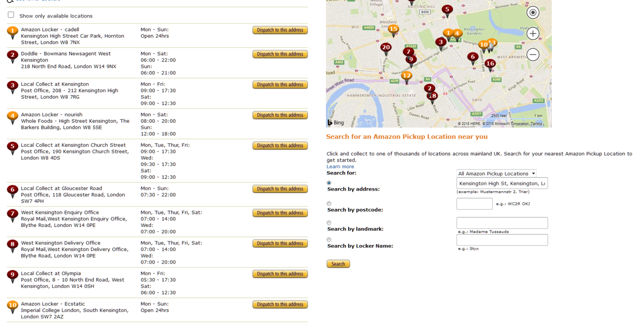Click list marker 2 for Doddle Bowmans Newsagent

(x=13, y=56)
